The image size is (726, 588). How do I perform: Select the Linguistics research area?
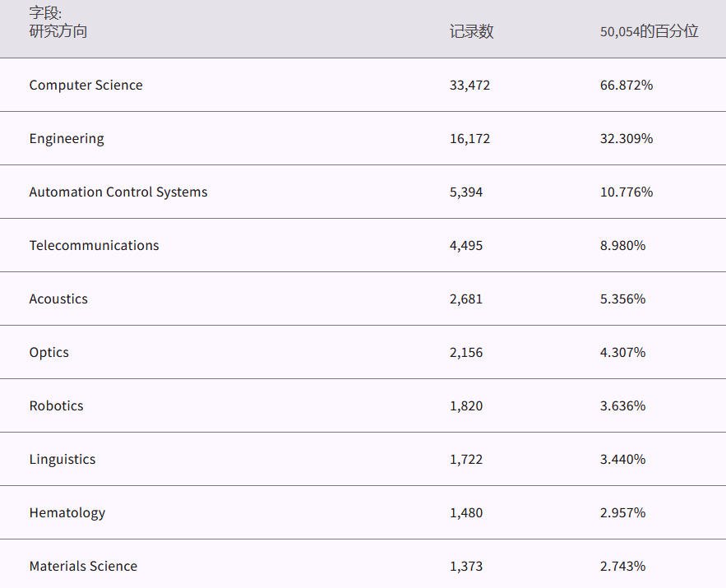point(62,460)
